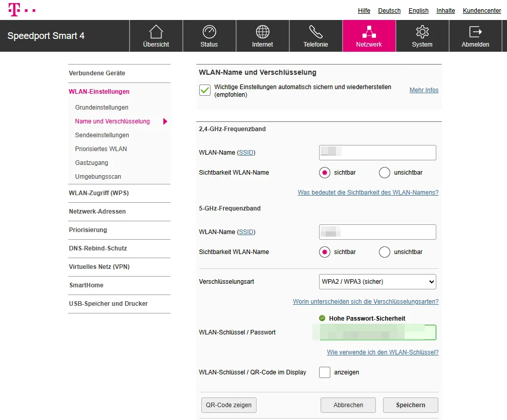Uncheck automatic settings backup option
Image resolution: width=507 pixels, height=420 pixels.
click(205, 90)
